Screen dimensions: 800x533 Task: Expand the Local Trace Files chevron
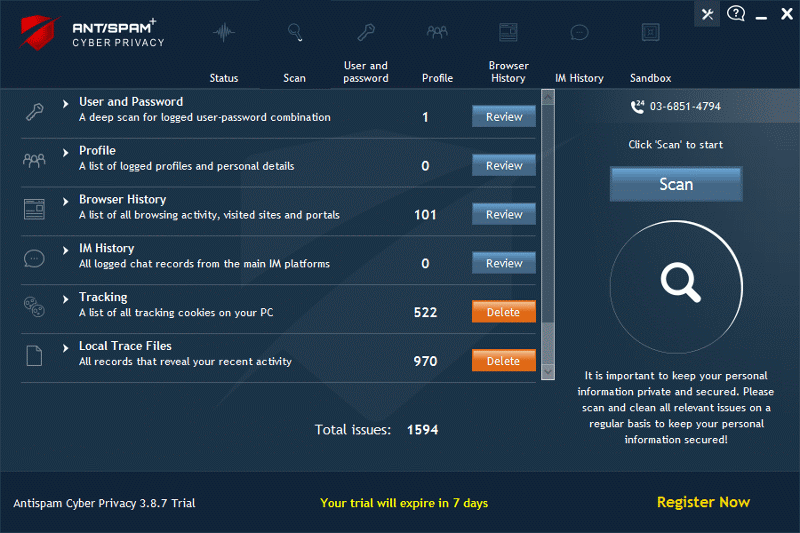[65, 348]
